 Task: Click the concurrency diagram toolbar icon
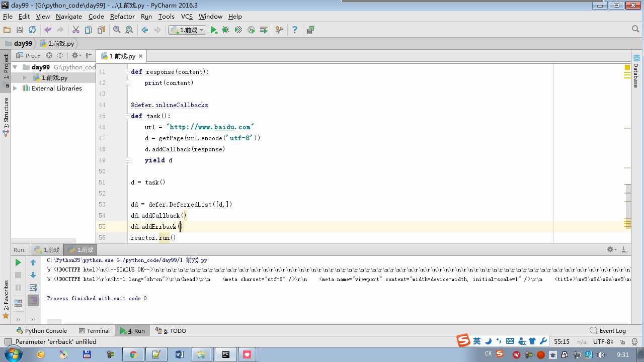(264, 30)
